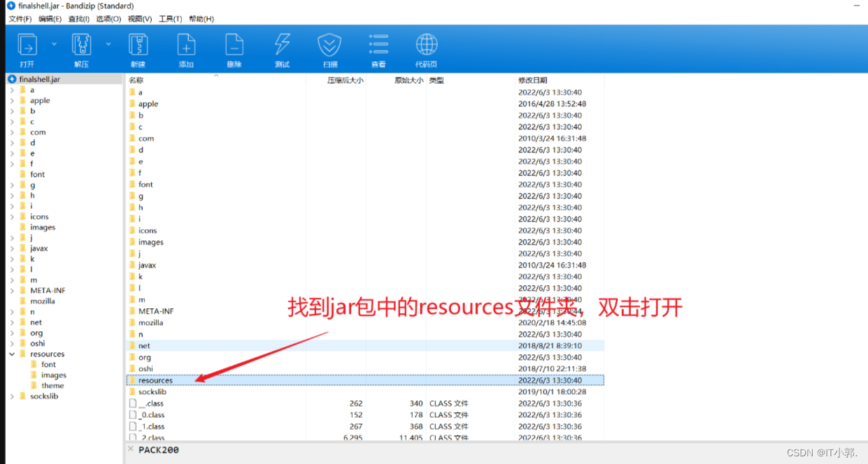Screen dimensions: 868x464
Task: Click the Add files (添加) icon
Action: (x=186, y=46)
